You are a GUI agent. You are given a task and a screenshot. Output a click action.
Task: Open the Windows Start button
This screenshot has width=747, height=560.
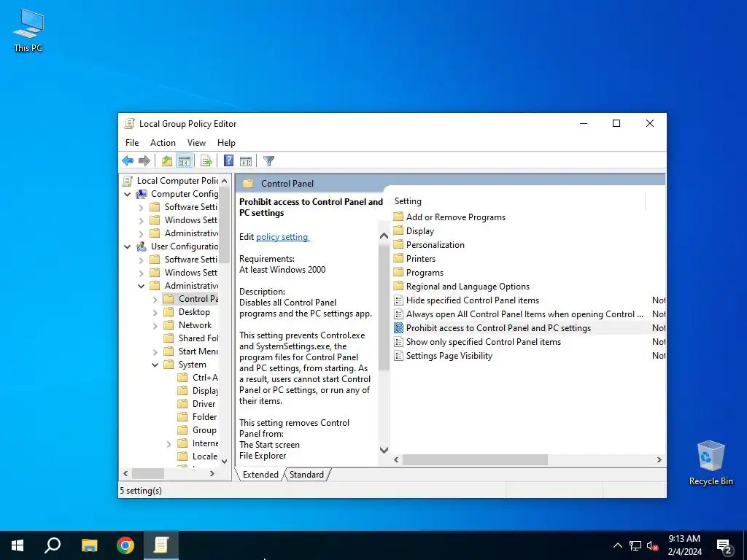tap(18, 545)
